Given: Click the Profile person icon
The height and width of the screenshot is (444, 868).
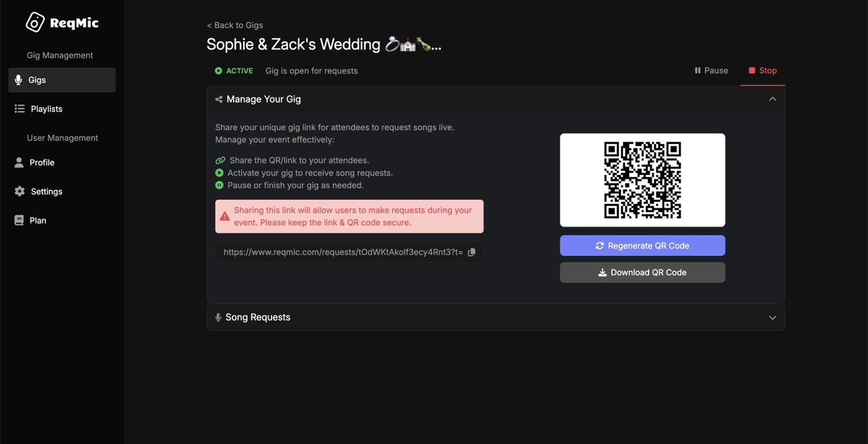Looking at the screenshot, I should coord(20,163).
